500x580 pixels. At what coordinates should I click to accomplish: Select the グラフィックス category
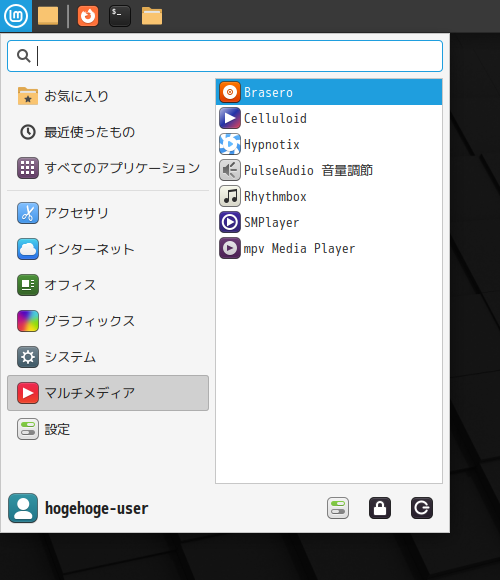pos(108,321)
